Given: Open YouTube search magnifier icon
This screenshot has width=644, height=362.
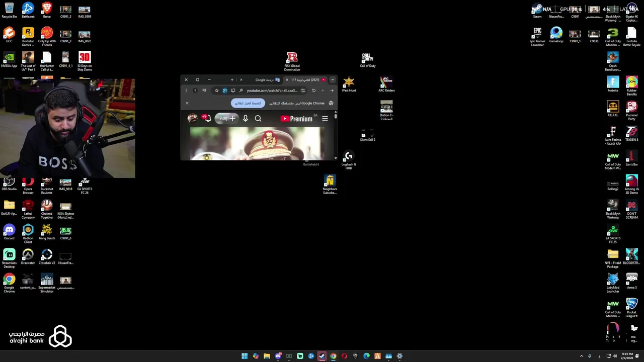Looking at the screenshot, I should click(258, 119).
